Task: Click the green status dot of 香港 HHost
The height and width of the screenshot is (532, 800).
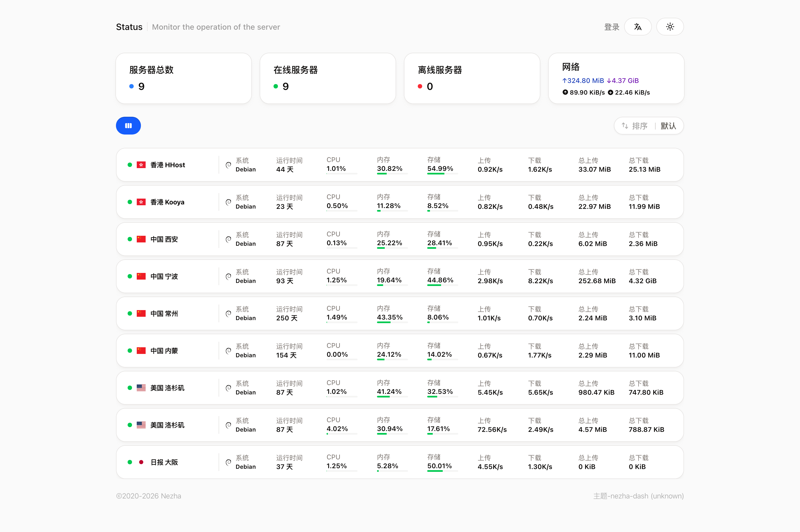Action: [x=130, y=165]
